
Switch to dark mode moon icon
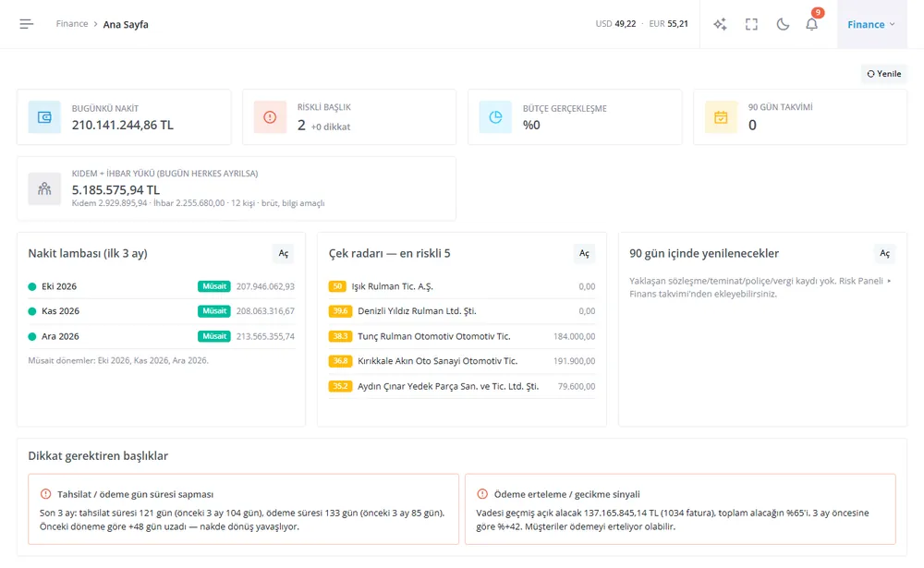point(783,24)
